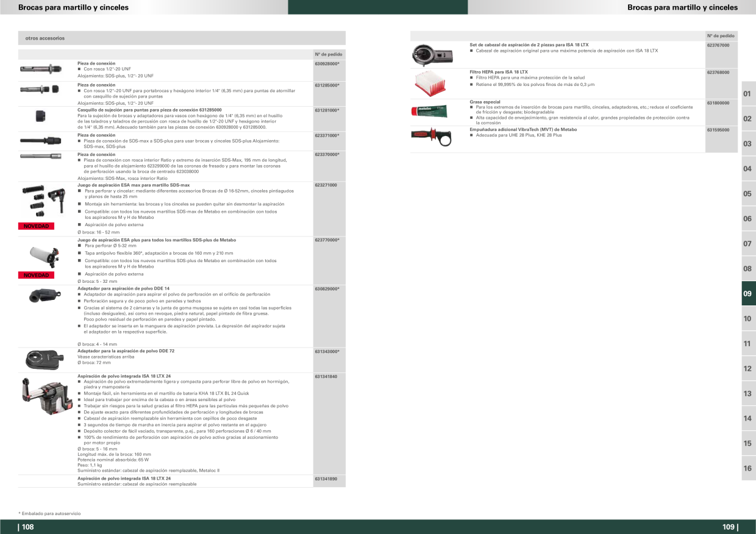The width and height of the screenshot is (756, 534).
Task: Open chapter tab 11
Action: point(748,344)
